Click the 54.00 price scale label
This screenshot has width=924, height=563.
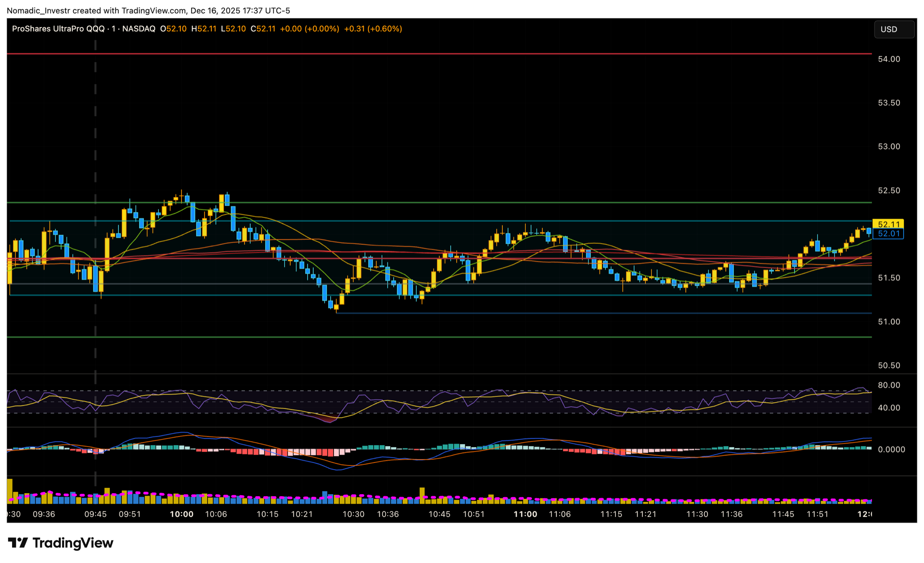[888, 59]
